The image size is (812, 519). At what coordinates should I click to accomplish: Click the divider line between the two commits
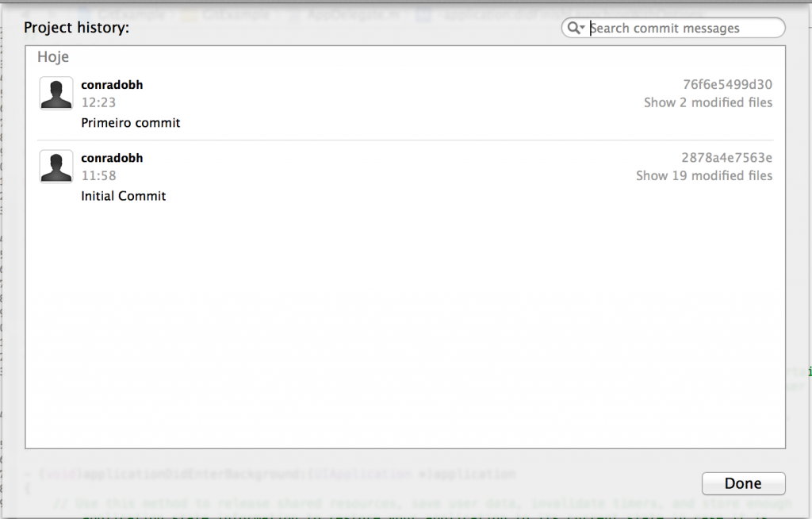coord(405,140)
